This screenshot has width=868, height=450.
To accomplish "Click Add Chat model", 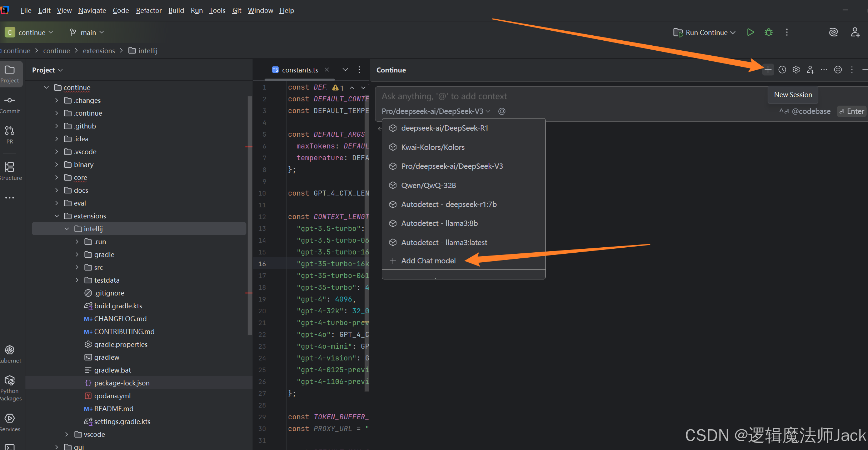I will pos(428,261).
